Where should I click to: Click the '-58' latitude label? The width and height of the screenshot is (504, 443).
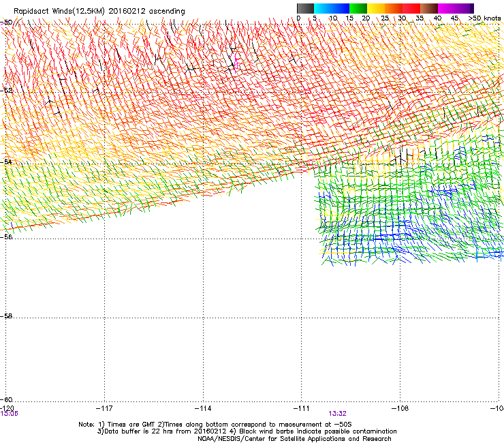(6, 316)
